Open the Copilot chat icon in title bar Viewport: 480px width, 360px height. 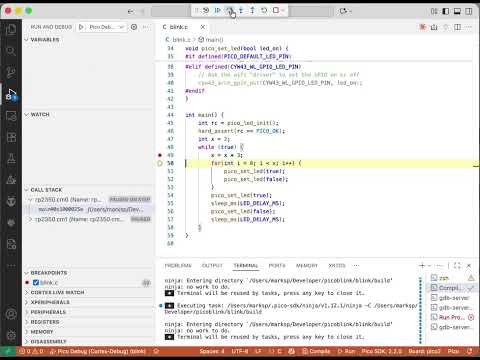(343, 11)
